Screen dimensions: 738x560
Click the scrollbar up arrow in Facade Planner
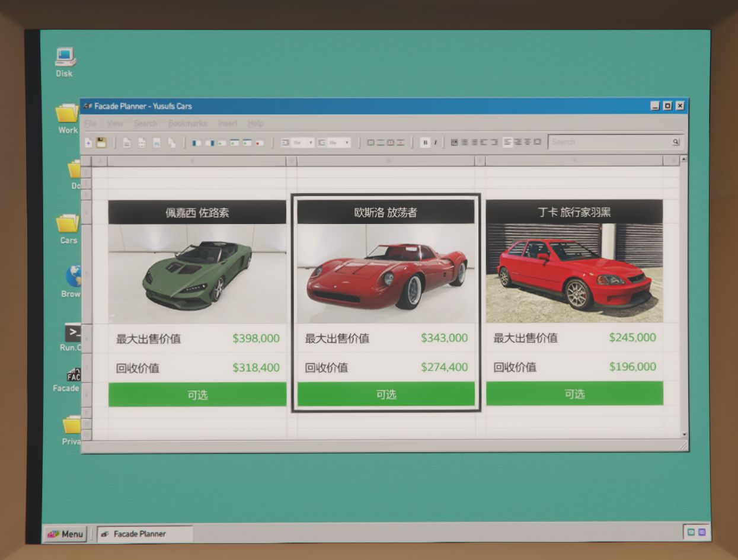coord(685,159)
